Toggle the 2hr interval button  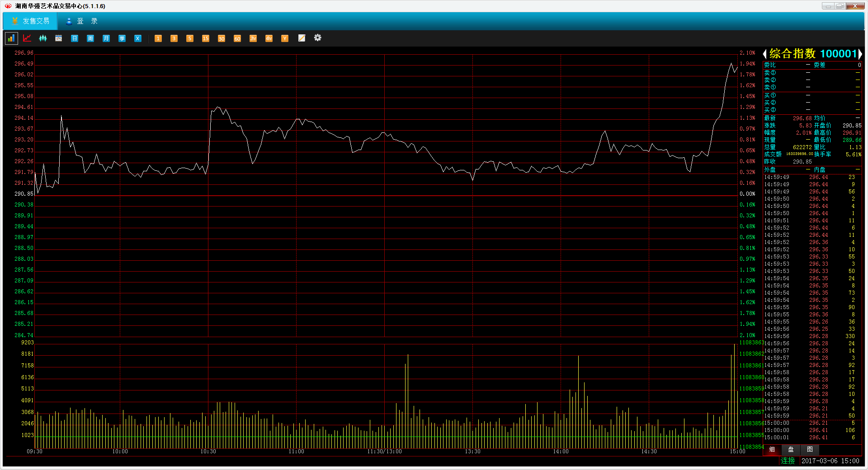[253, 38]
